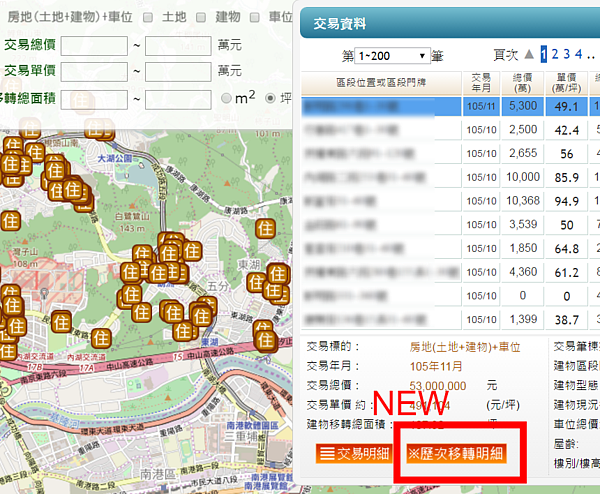The height and width of the screenshot is (494, 600).
Task: Tick the 車位 checkbox
Action: click(254, 18)
